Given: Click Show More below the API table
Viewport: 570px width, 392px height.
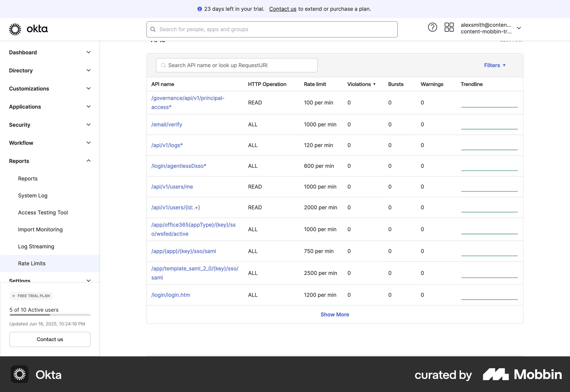Looking at the screenshot, I should [x=335, y=314].
